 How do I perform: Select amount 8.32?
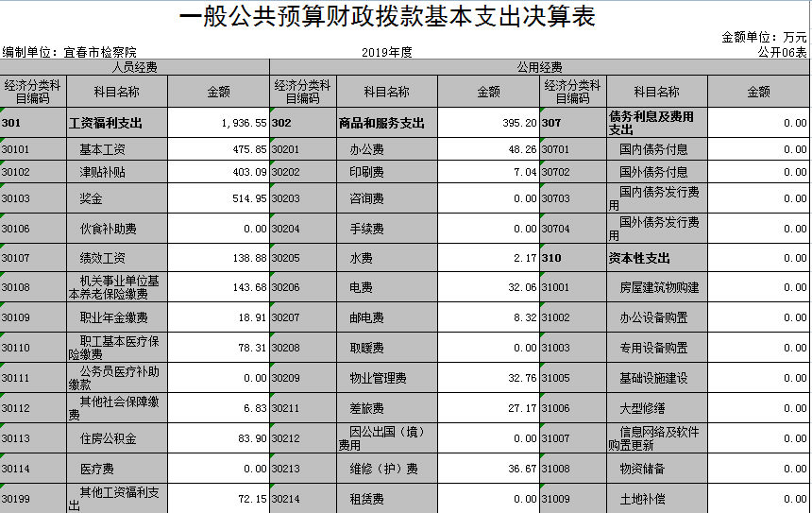point(488,317)
